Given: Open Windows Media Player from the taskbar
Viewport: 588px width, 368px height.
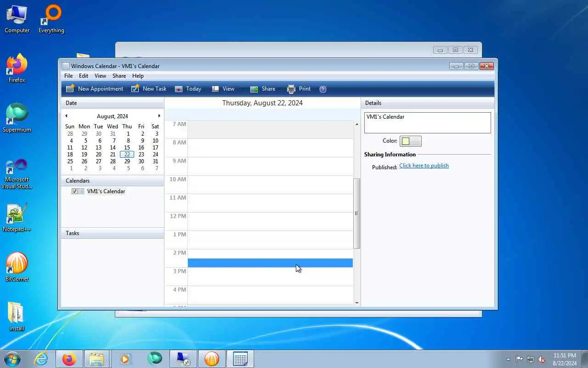Looking at the screenshot, I should [x=125, y=359].
